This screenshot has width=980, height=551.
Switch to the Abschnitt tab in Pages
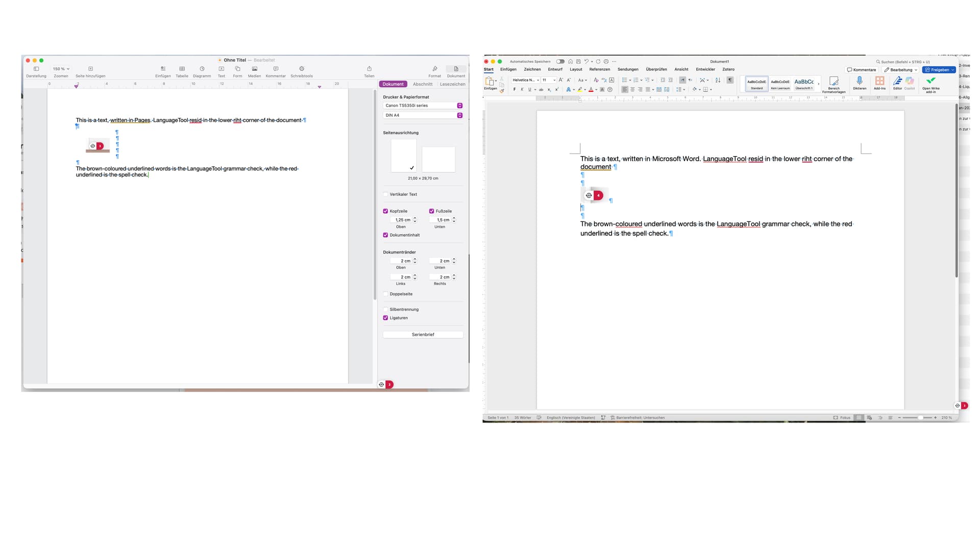pos(422,84)
